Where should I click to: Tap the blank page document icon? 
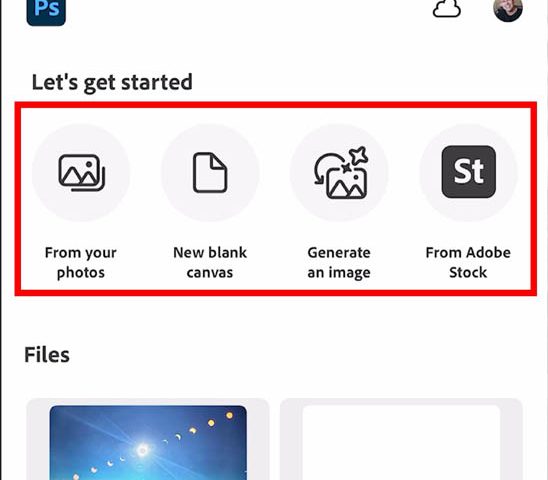(210, 173)
